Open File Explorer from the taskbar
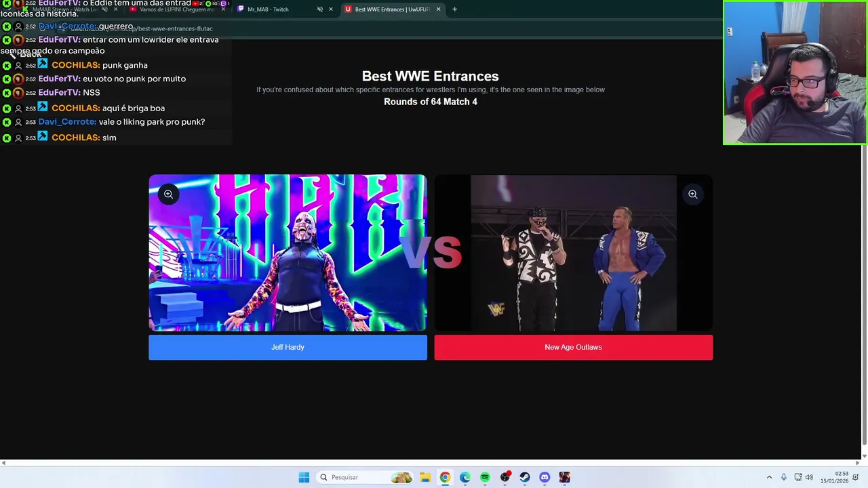The height and width of the screenshot is (488, 868). point(425,477)
